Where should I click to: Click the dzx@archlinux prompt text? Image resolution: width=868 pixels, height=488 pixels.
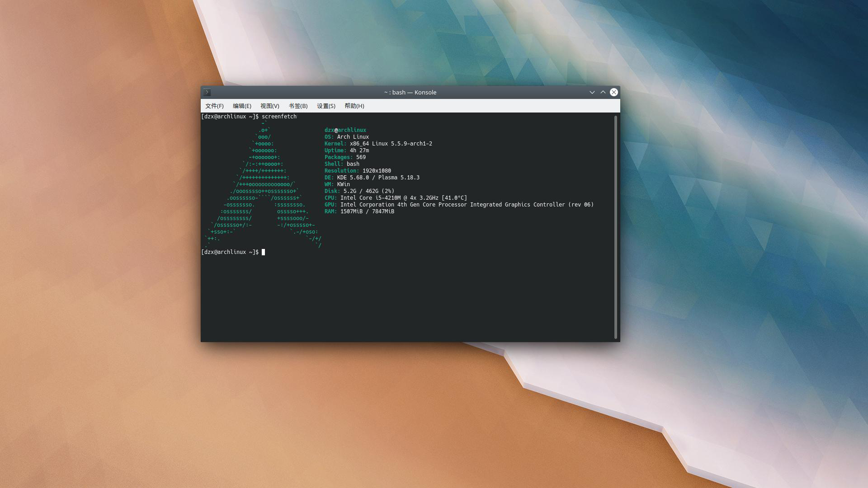point(346,130)
